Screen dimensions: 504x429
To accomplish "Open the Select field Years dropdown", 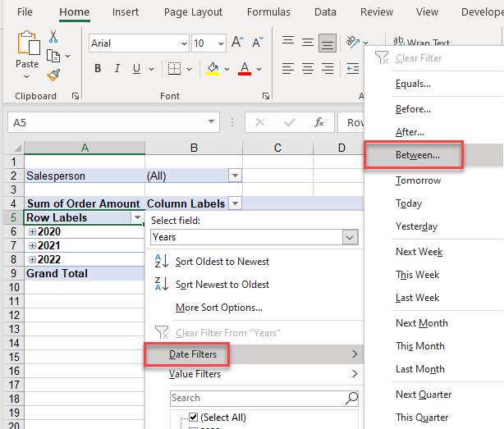I will click(351, 237).
